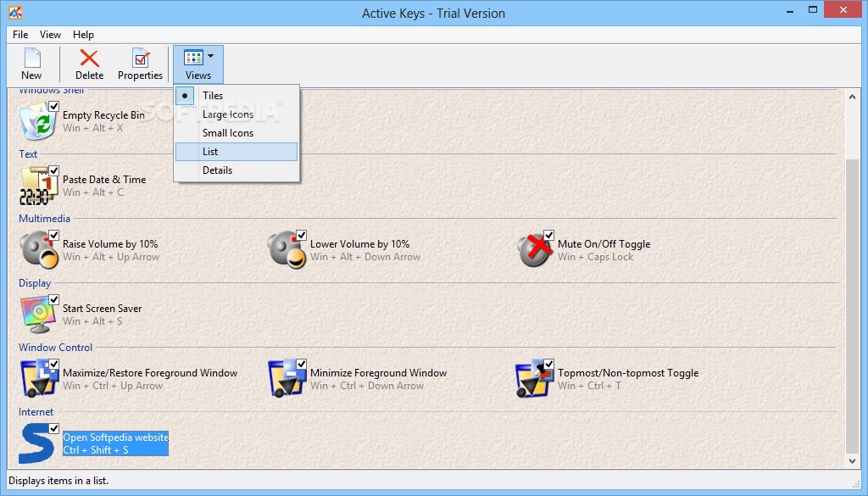Viewport: 868px width, 496px height.
Task: Open Softpedia website shortcut icon
Action: 36,443
